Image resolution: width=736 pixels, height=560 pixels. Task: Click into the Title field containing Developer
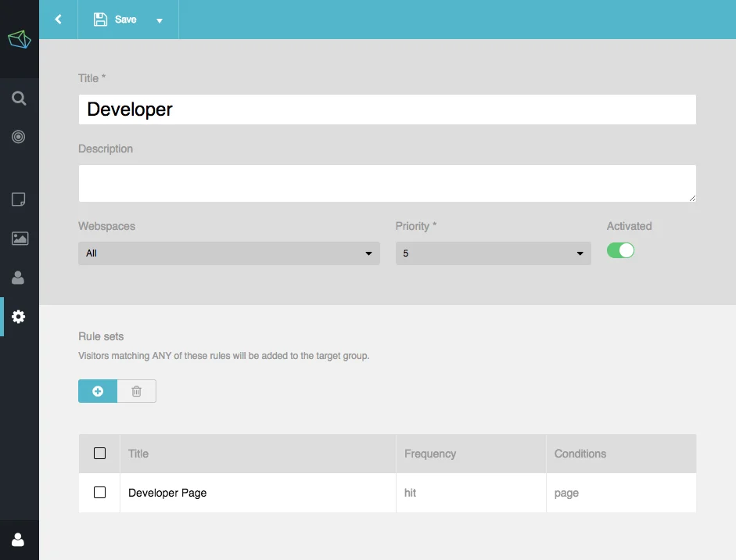click(x=387, y=109)
